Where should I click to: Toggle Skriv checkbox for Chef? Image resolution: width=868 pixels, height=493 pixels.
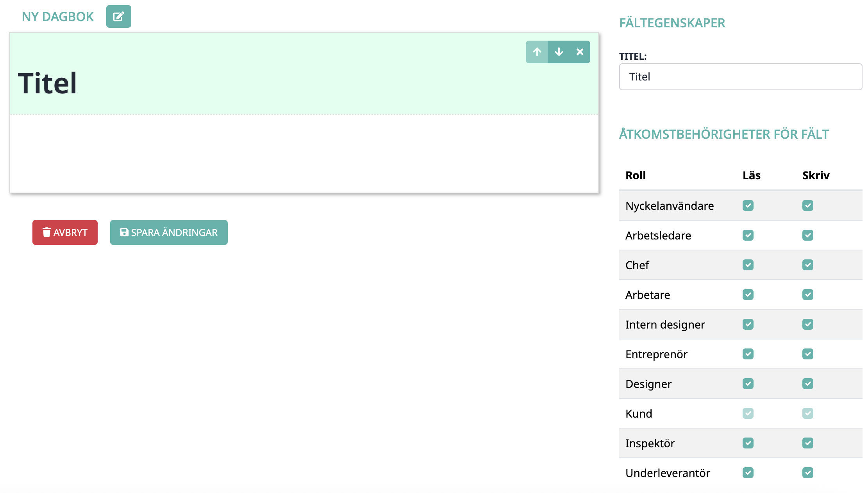click(807, 265)
